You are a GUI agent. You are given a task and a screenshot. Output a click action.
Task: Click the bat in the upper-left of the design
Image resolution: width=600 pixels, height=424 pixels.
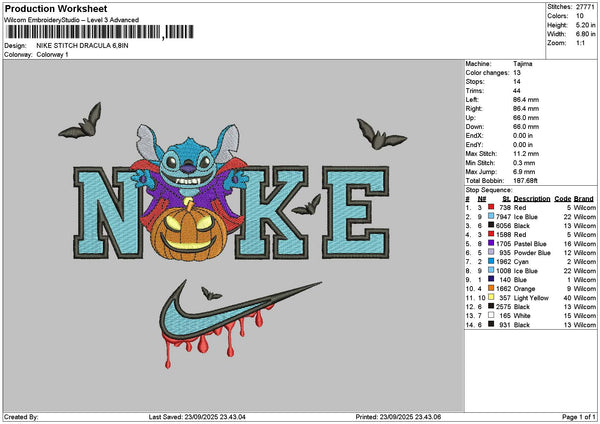[79, 122]
